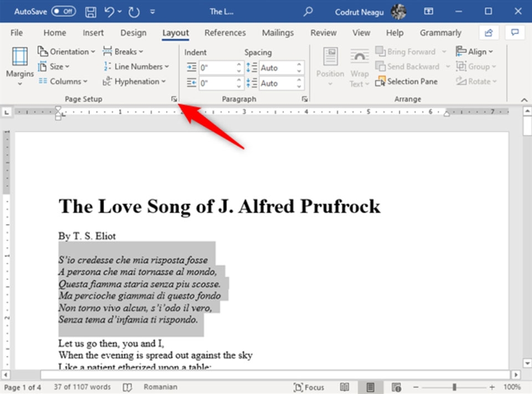
Task: Switch to Print Layout view icon
Action: (371, 387)
